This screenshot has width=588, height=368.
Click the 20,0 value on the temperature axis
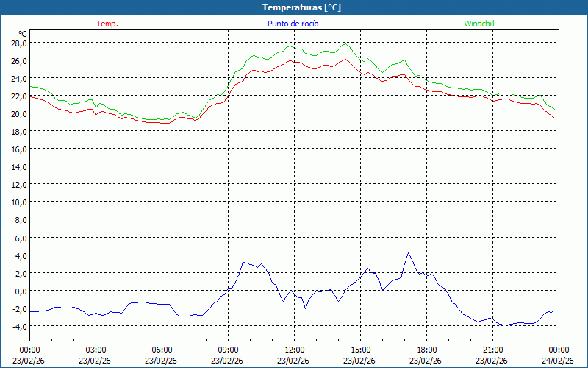(18, 113)
